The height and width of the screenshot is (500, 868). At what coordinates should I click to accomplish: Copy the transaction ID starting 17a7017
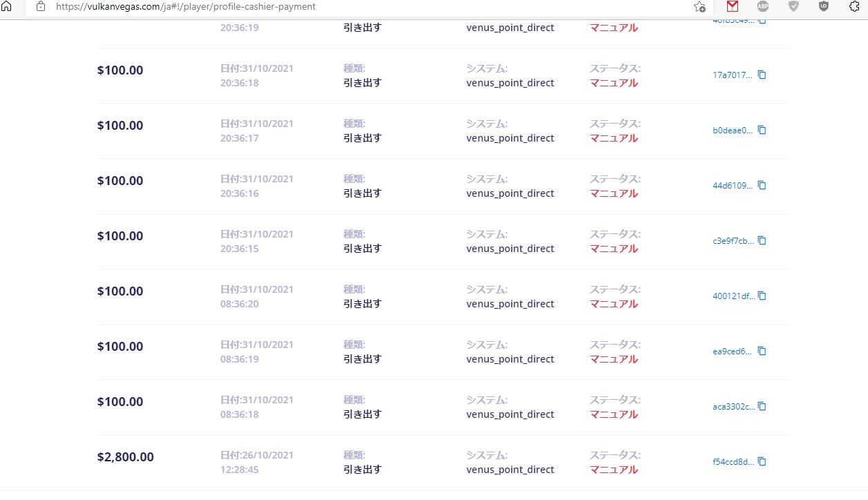[x=762, y=75]
